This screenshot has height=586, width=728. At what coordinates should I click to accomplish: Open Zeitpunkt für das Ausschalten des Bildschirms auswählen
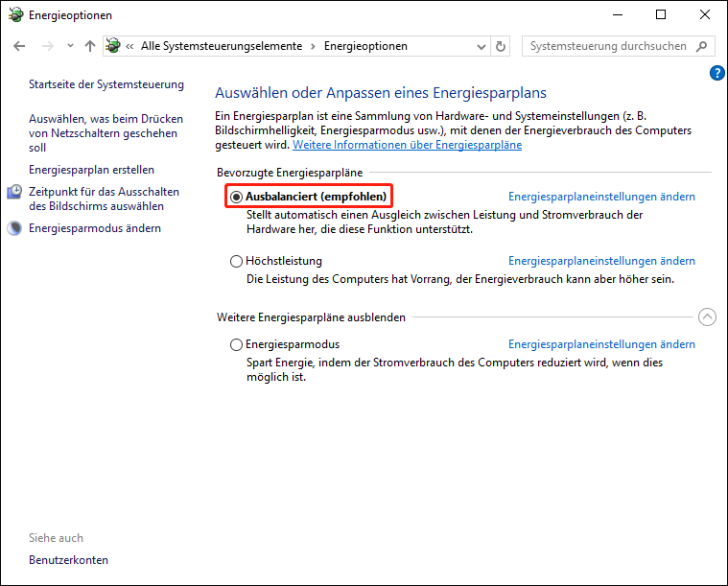point(104,199)
